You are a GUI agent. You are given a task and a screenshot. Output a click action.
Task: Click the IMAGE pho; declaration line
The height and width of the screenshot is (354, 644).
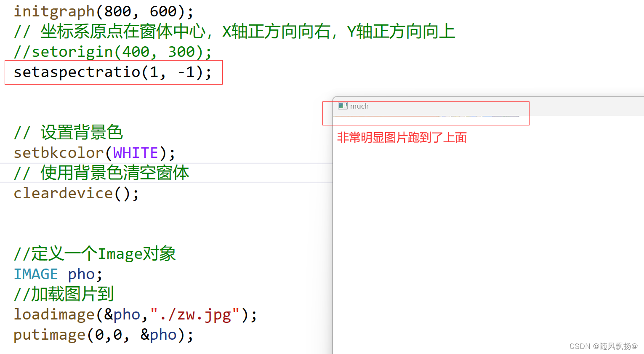pos(58,274)
